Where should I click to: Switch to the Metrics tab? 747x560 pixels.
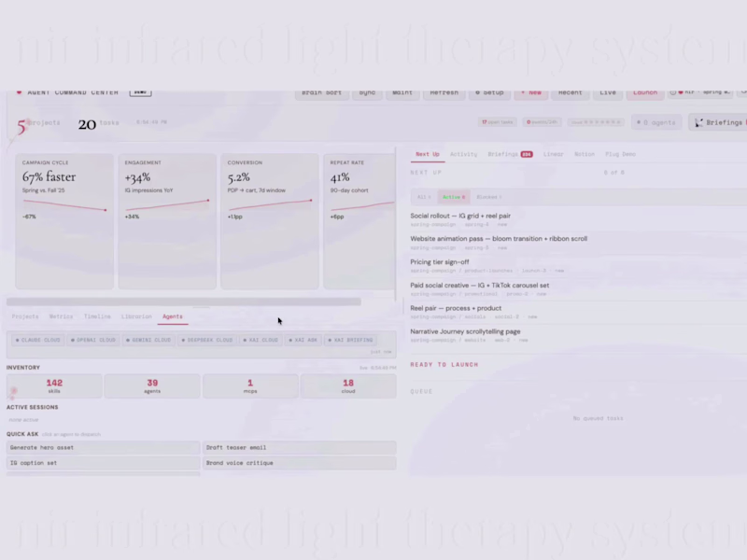click(61, 316)
